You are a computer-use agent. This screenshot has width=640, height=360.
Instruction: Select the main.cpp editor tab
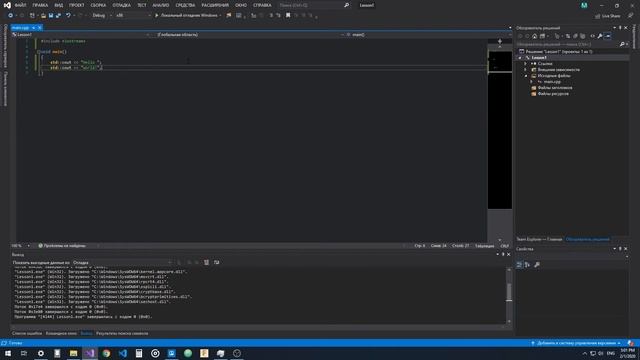20,28
